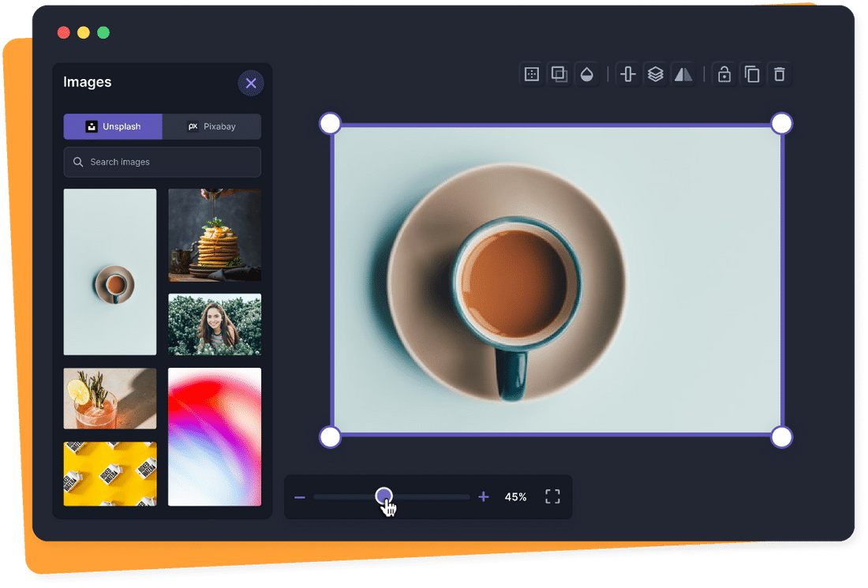
Task: Switch to the Pixabay tab
Action: click(x=211, y=126)
